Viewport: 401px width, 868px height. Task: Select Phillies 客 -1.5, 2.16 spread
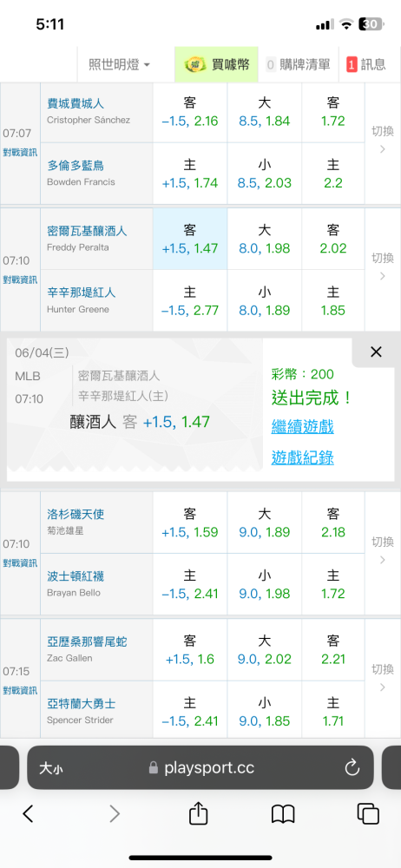190,112
